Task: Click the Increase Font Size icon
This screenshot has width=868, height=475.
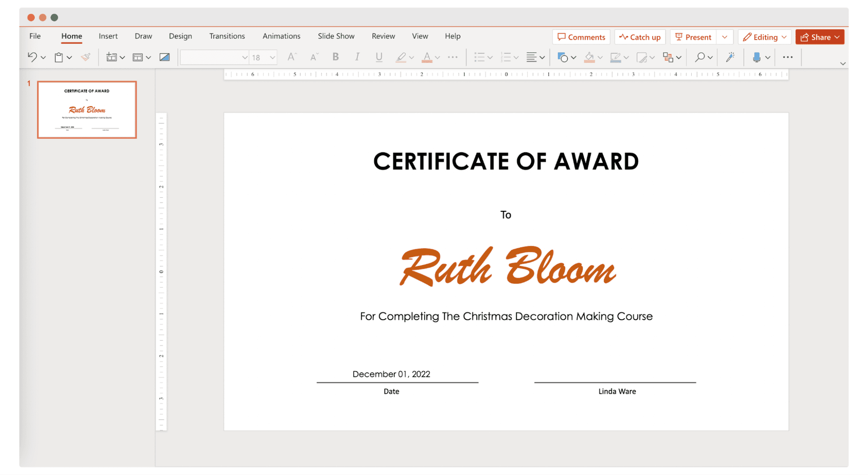Action: (x=292, y=57)
